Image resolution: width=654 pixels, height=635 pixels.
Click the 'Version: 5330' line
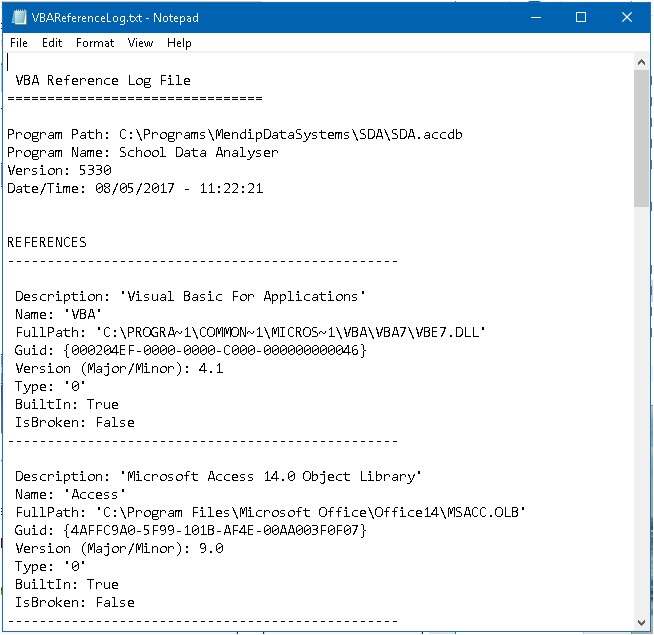[x=60, y=171]
